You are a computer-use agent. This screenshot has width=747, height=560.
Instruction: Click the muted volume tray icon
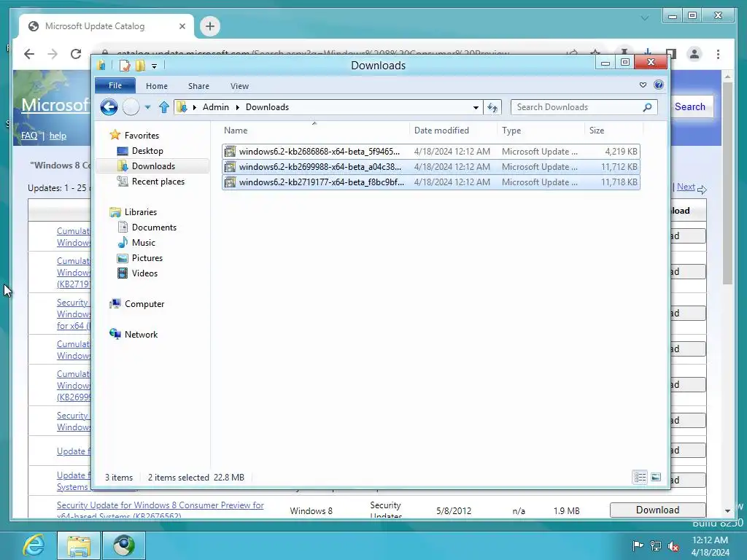click(673, 546)
